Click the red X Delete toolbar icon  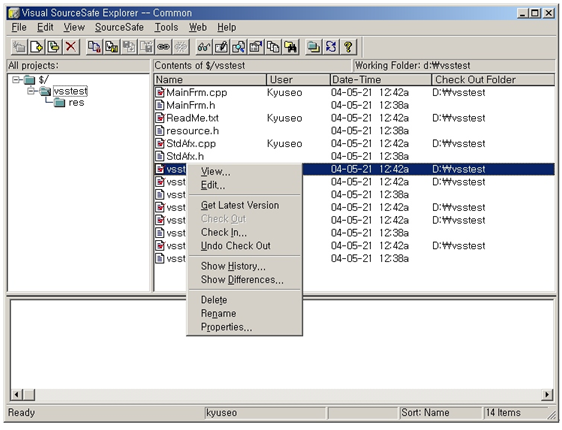click(71, 47)
